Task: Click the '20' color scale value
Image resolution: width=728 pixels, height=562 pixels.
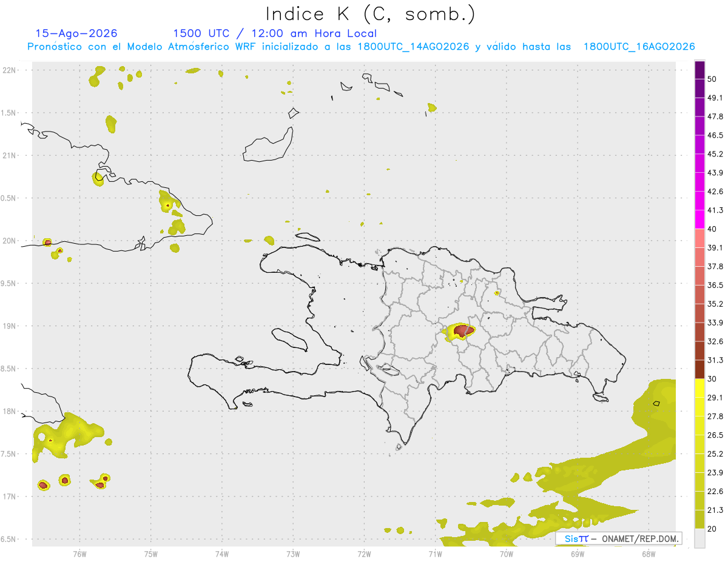Action: pyautogui.click(x=713, y=529)
